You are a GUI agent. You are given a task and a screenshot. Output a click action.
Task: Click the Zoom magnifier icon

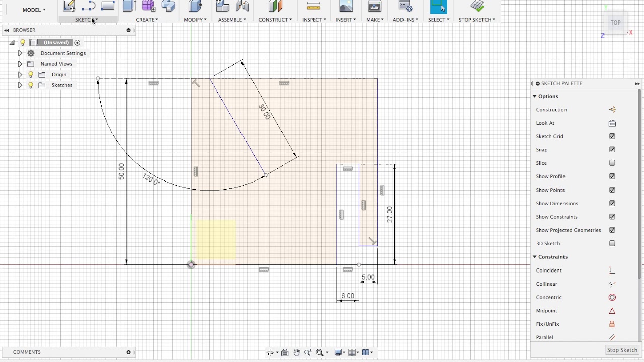coord(307,352)
